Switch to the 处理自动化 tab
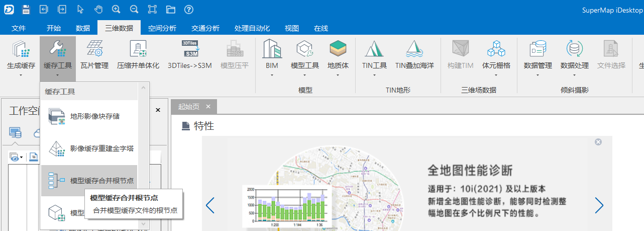644x231 pixels. coord(252,28)
